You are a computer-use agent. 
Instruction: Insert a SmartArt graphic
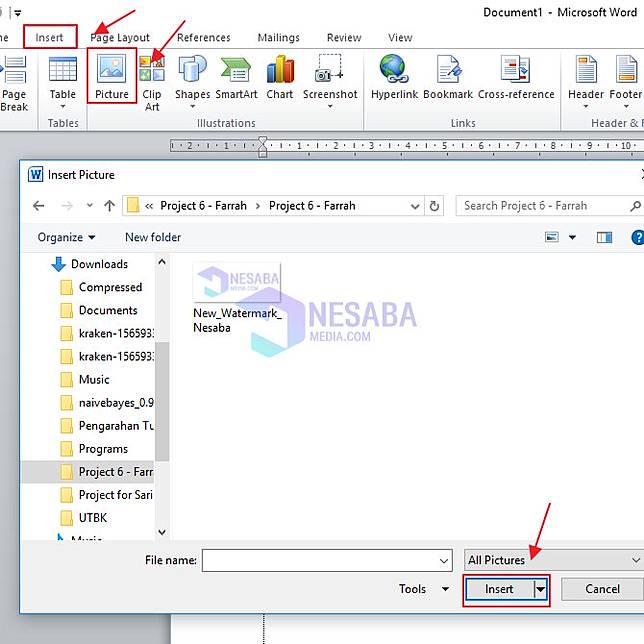pyautogui.click(x=236, y=78)
